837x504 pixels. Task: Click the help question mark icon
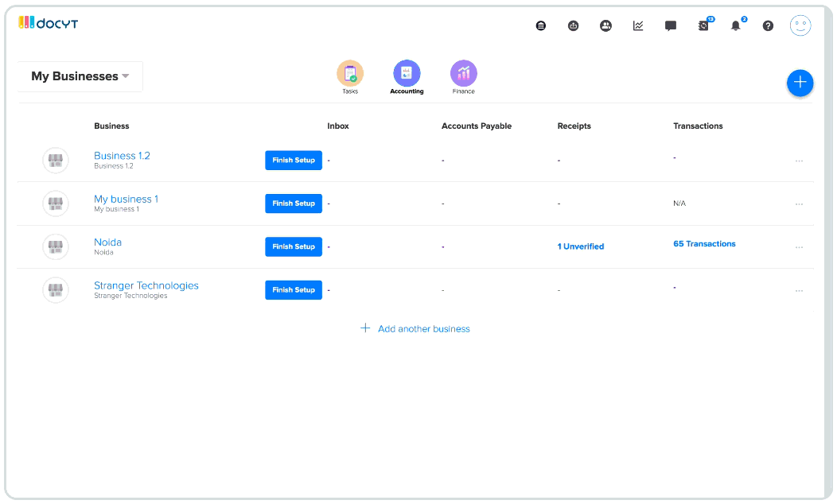click(768, 25)
